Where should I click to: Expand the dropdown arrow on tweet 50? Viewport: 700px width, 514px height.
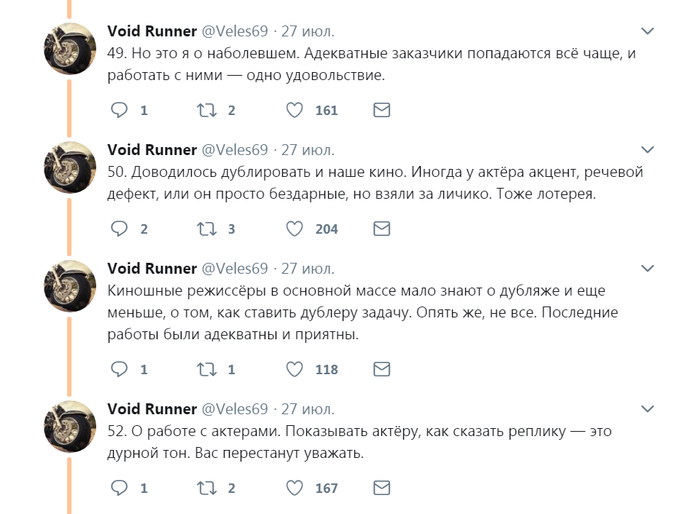tap(649, 149)
